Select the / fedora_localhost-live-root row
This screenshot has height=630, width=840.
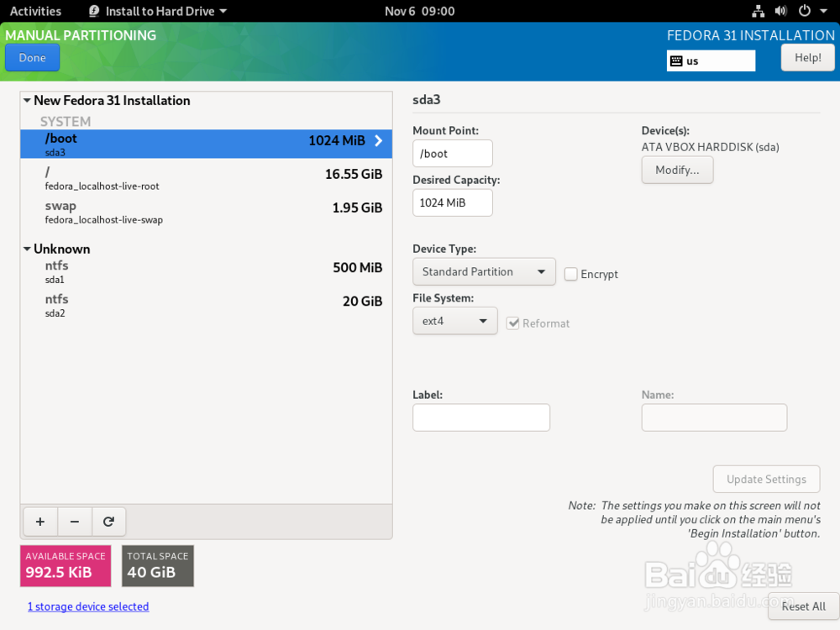tap(207, 178)
